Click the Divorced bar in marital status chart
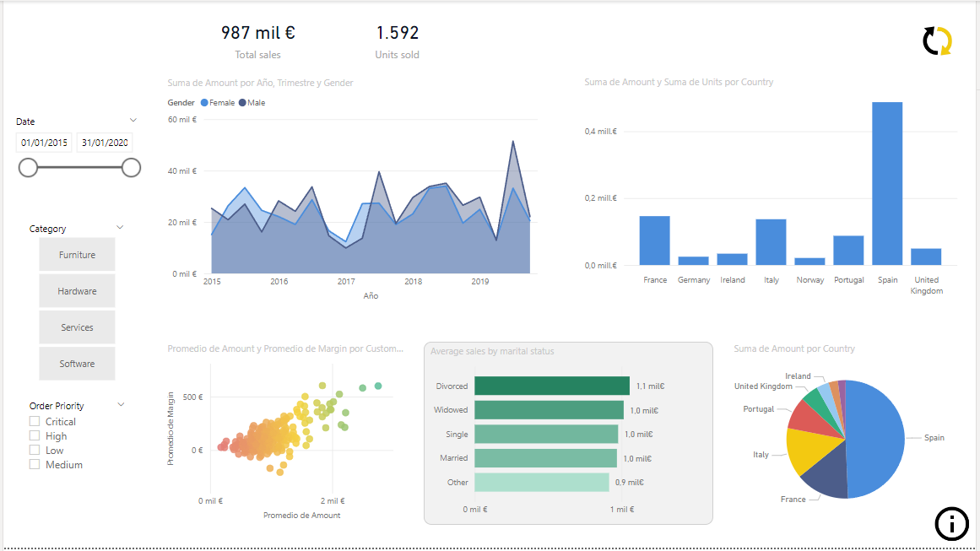This screenshot has height=551, width=980. (551, 386)
